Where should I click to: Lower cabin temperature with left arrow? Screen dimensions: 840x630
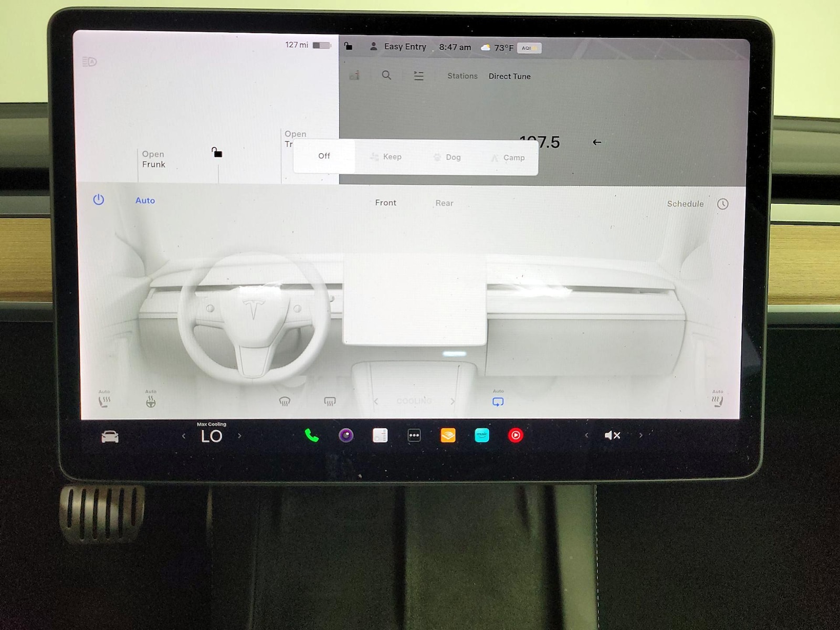[184, 436]
